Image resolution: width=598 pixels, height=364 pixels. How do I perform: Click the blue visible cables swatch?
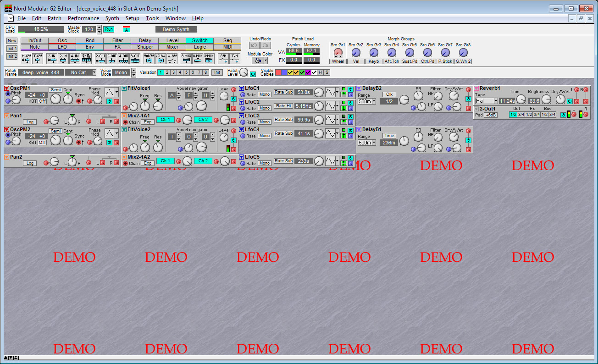coord(284,72)
